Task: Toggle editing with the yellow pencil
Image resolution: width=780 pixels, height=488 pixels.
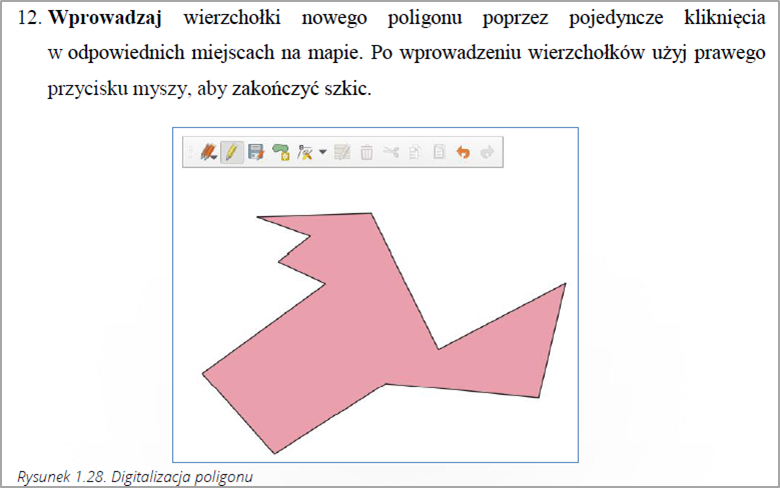Action: click(x=232, y=152)
